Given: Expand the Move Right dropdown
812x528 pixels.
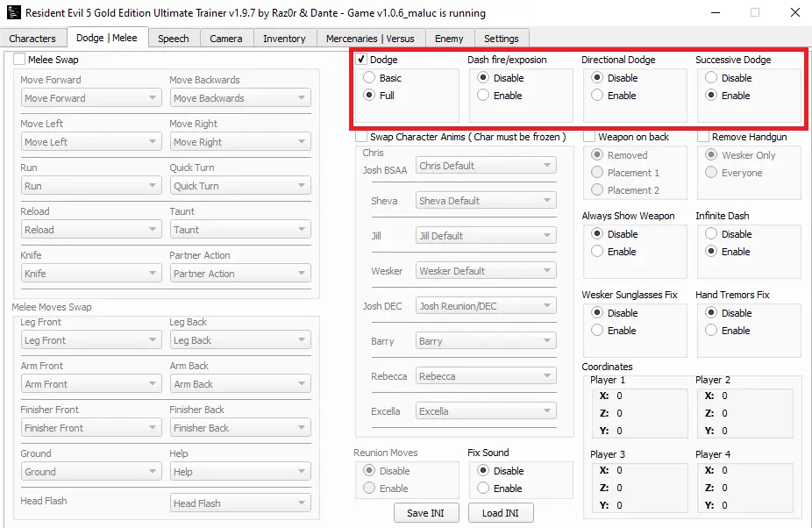Looking at the screenshot, I should 240,142.
